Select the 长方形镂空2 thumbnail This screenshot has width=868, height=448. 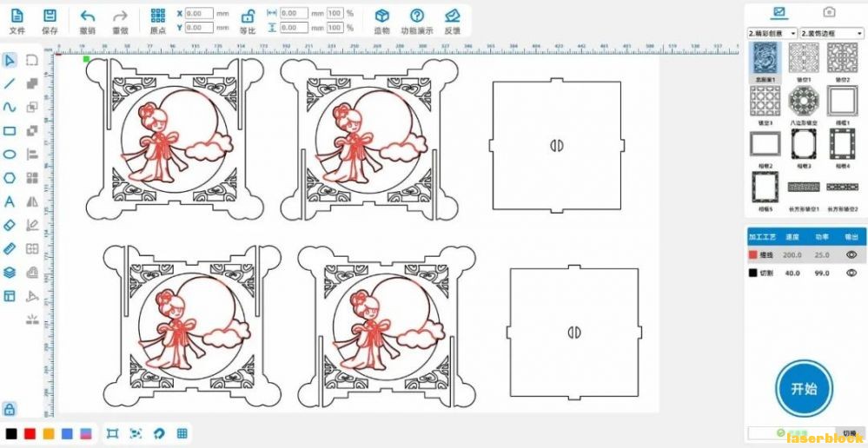[843, 187]
